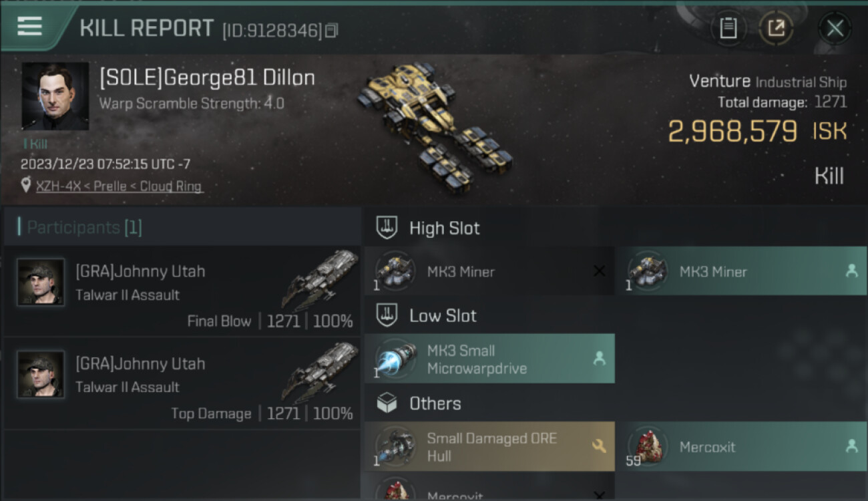Click the High Slot section header
Viewport: 868px width, 501px height.
(x=428, y=228)
